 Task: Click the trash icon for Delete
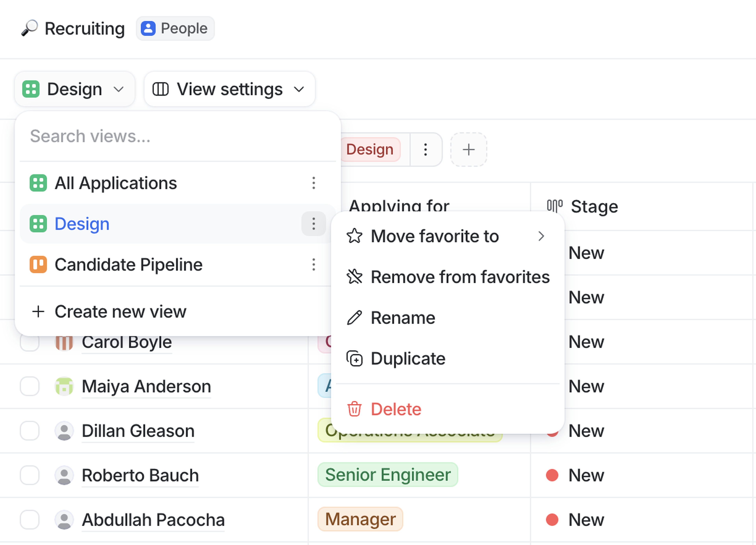tap(354, 409)
